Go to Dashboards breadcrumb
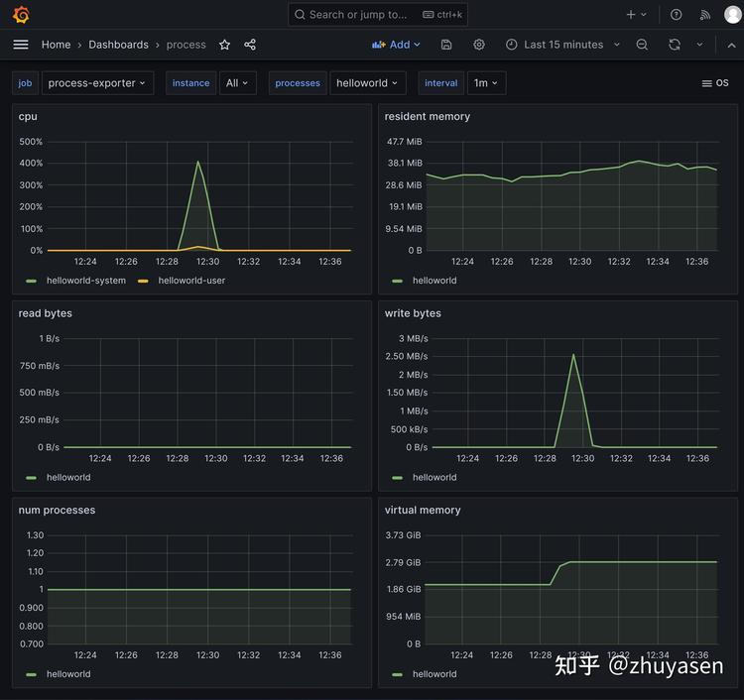The width and height of the screenshot is (744, 700). [x=119, y=45]
